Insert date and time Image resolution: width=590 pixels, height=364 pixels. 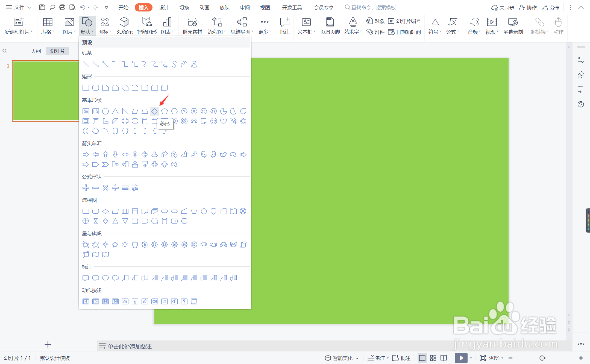tap(404, 32)
